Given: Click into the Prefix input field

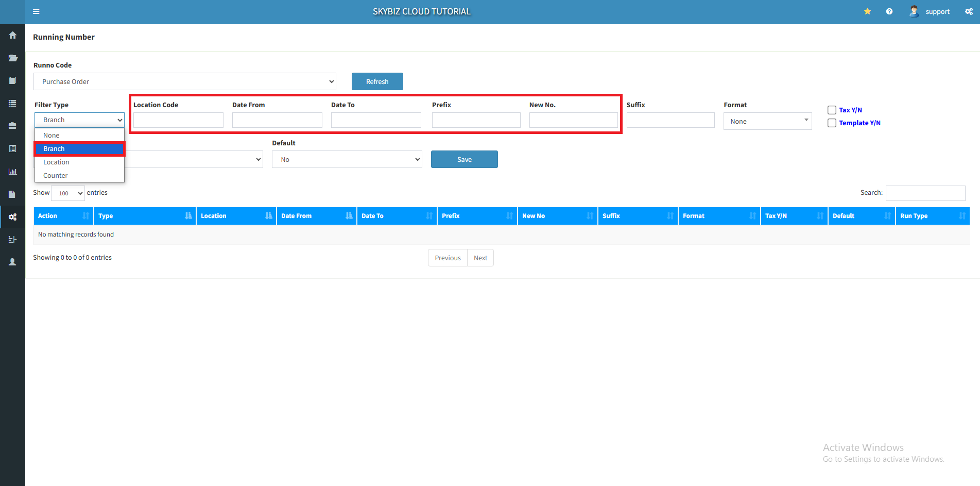Looking at the screenshot, I should pos(476,120).
